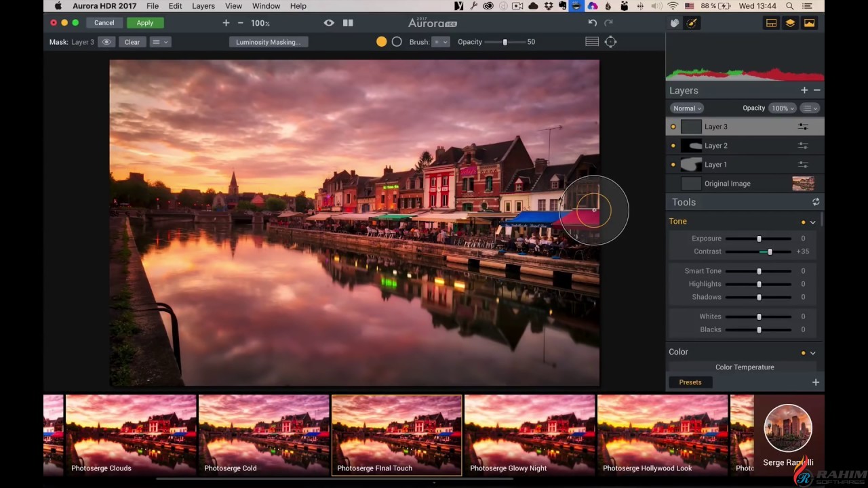The height and width of the screenshot is (488, 868).
Task: Select the masking brush tool
Action: 692,23
